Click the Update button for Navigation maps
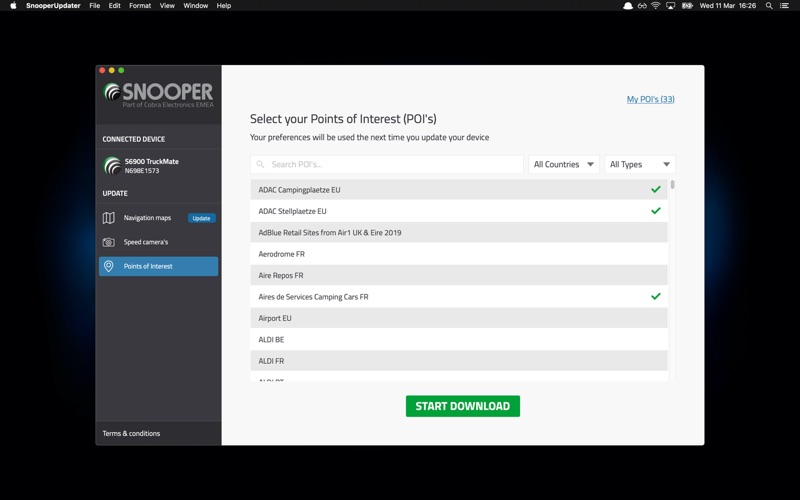Screen dimensions: 800x500 click(x=202, y=218)
